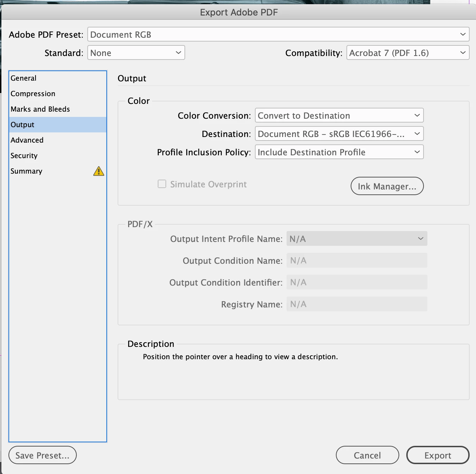Select the Compression category

(x=58, y=94)
